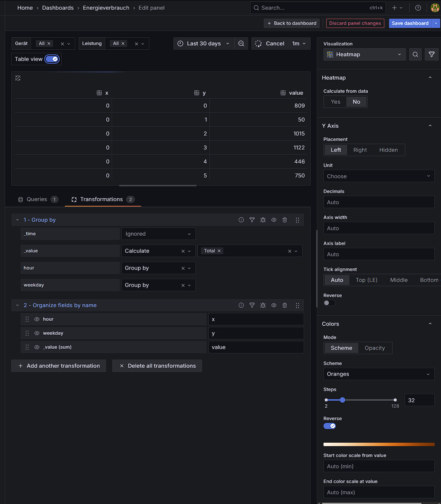Hide the weekday field with eye icon
This screenshot has height=504, width=441.
coord(37,333)
